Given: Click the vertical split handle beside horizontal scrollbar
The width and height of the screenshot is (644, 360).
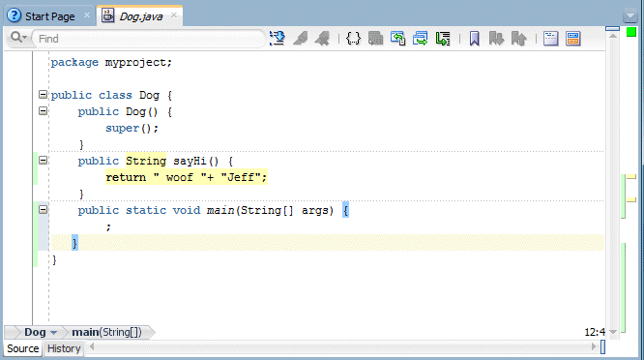Looking at the screenshot, I should 602,346.
